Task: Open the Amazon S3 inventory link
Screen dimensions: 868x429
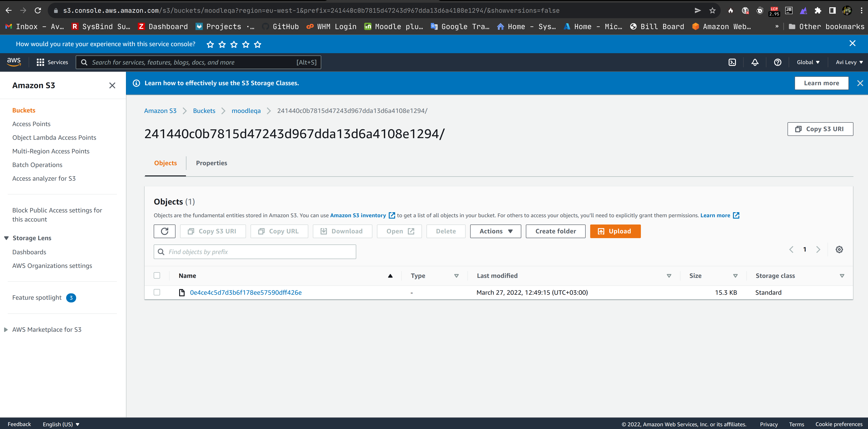Action: [x=358, y=215]
